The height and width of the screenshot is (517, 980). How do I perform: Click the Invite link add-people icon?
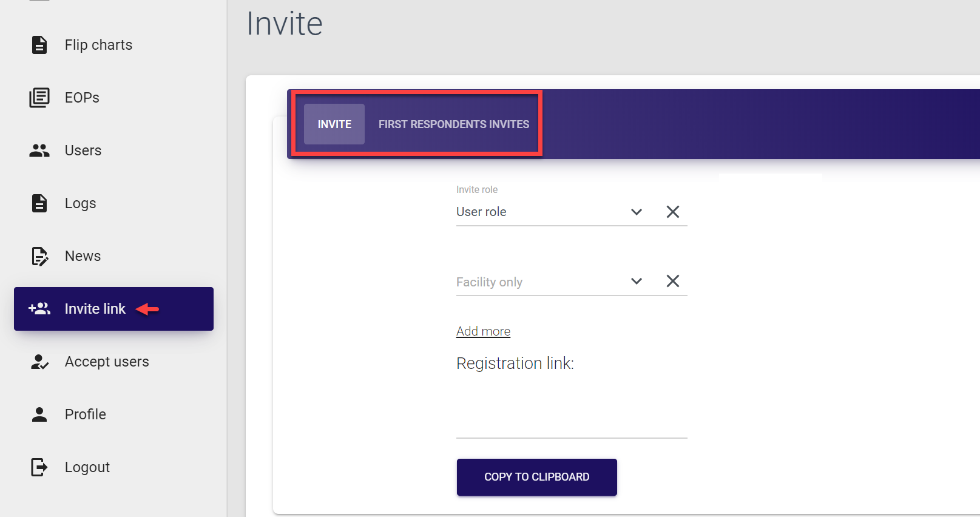point(39,309)
